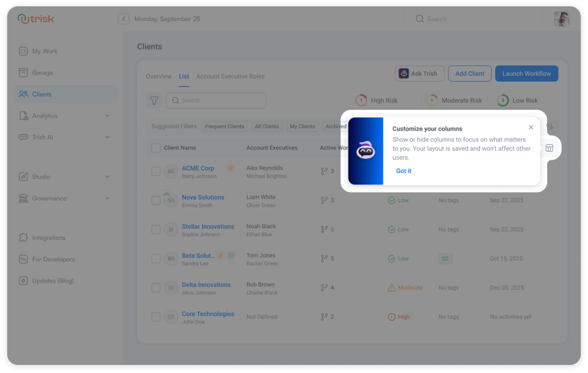
Task: Toggle the select-all checkbox in header
Action: [x=156, y=148]
